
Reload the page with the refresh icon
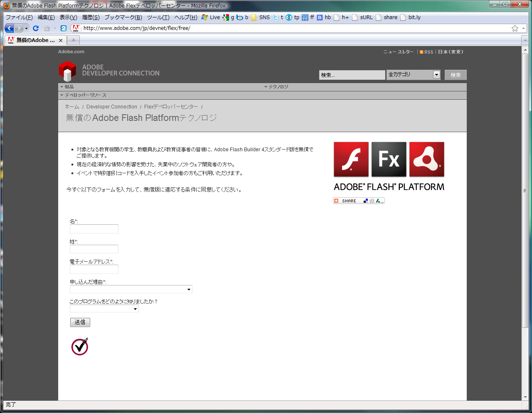[x=36, y=28]
